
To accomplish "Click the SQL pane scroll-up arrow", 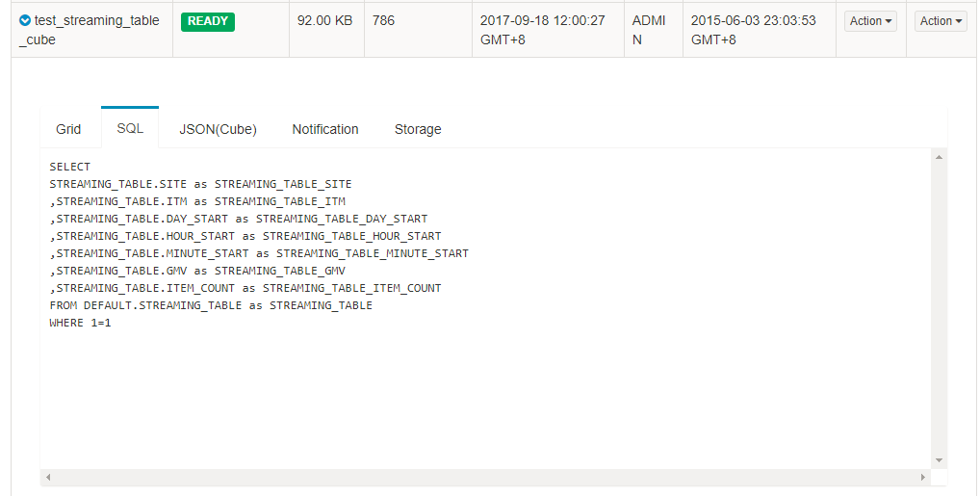I will pyautogui.click(x=939, y=157).
